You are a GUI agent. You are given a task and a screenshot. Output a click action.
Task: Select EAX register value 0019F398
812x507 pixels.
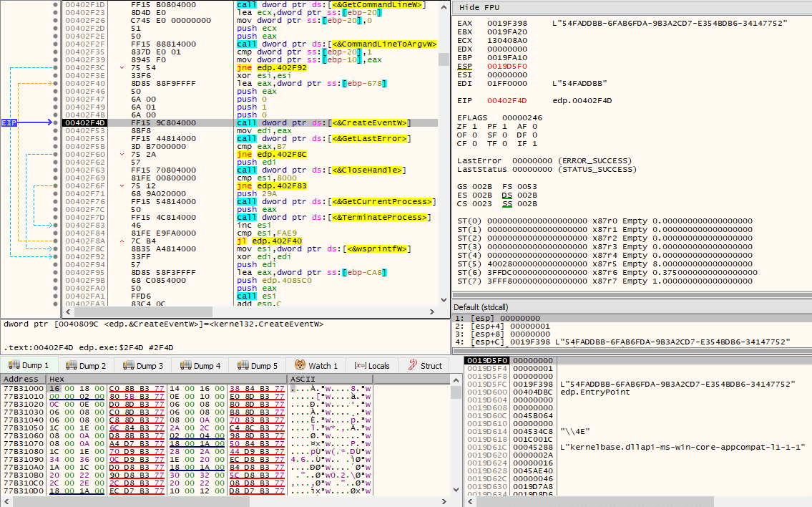click(507, 24)
